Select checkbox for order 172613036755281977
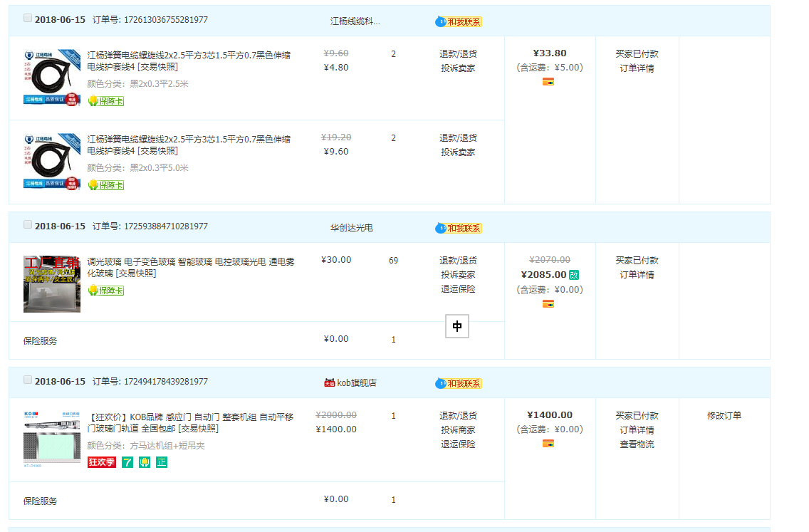 tap(28, 19)
